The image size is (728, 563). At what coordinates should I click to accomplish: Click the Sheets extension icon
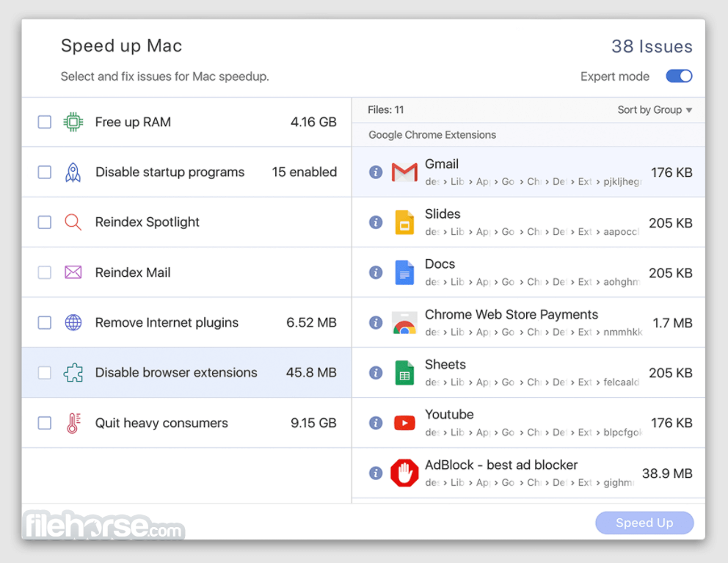pos(404,373)
